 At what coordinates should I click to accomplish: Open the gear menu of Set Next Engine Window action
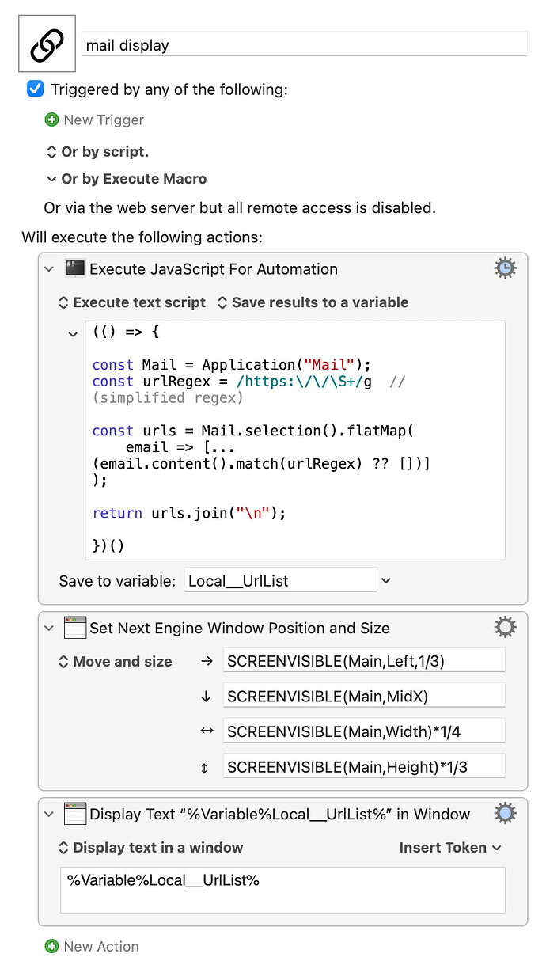pos(505,628)
